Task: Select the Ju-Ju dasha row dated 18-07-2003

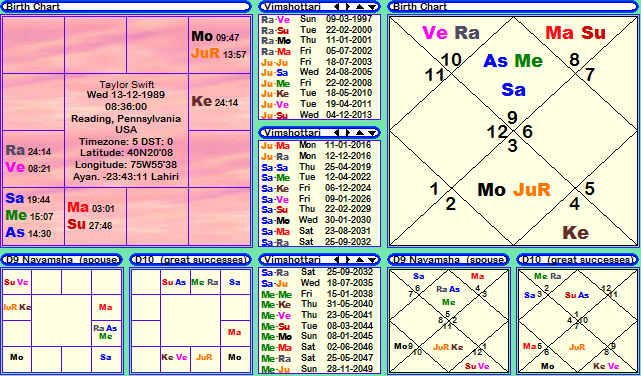Action: 319,62
